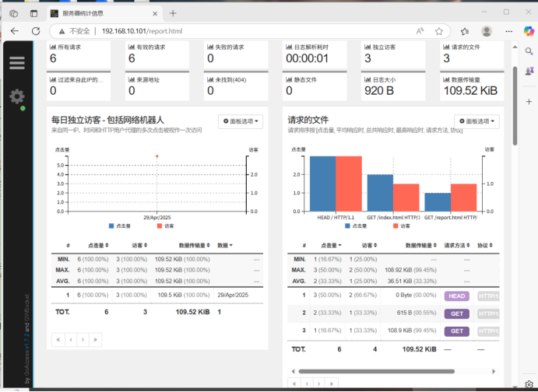538x392 pixels.
Task: Open sidebar search icon
Action: (529, 51)
